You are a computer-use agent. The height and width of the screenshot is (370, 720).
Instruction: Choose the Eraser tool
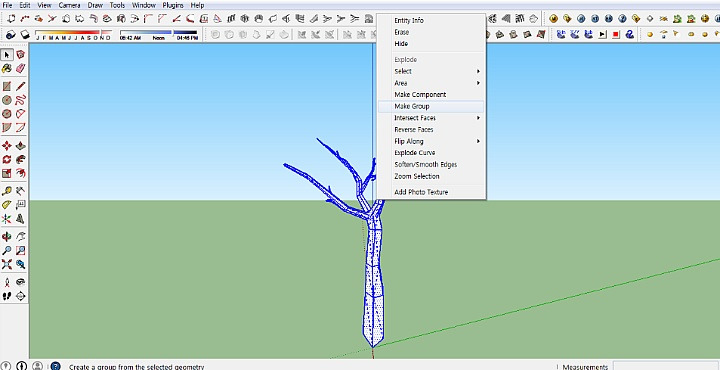coord(21,69)
